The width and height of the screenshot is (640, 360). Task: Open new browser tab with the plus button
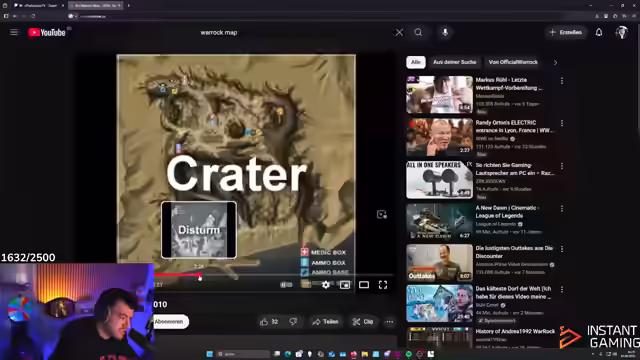[128, 5]
